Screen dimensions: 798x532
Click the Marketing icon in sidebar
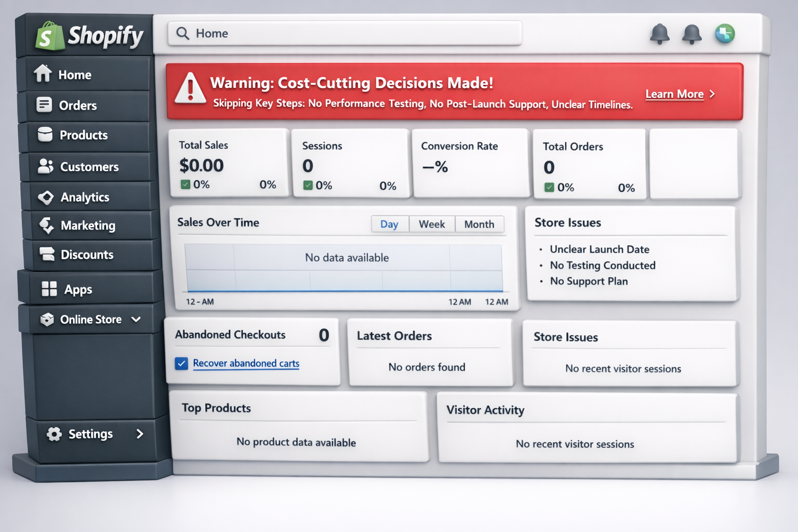coord(47,225)
